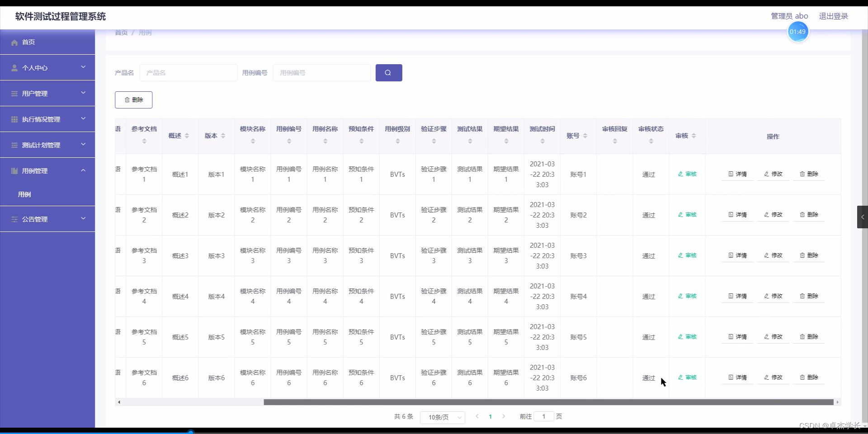Click the 公告管理 sidebar icon
Image resolution: width=868 pixels, height=434 pixels.
[14, 219]
